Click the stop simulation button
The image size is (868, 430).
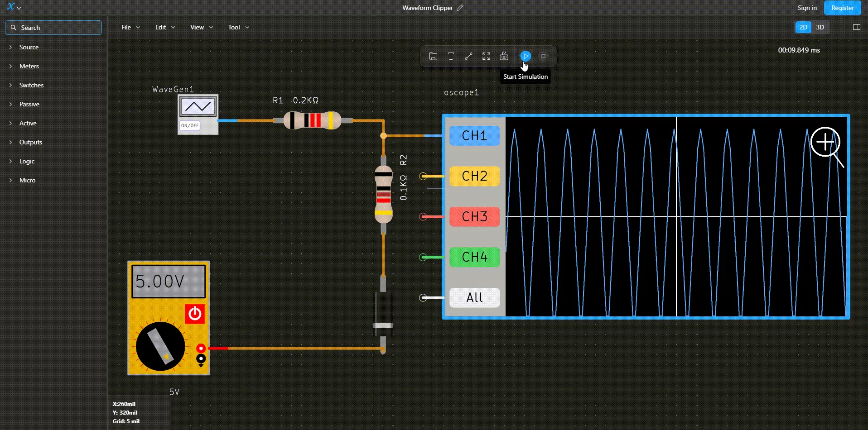[x=543, y=56]
